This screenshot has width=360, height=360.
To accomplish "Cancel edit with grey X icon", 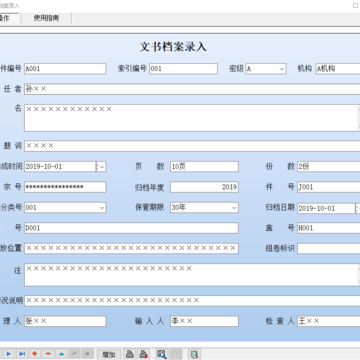I will (87, 354).
